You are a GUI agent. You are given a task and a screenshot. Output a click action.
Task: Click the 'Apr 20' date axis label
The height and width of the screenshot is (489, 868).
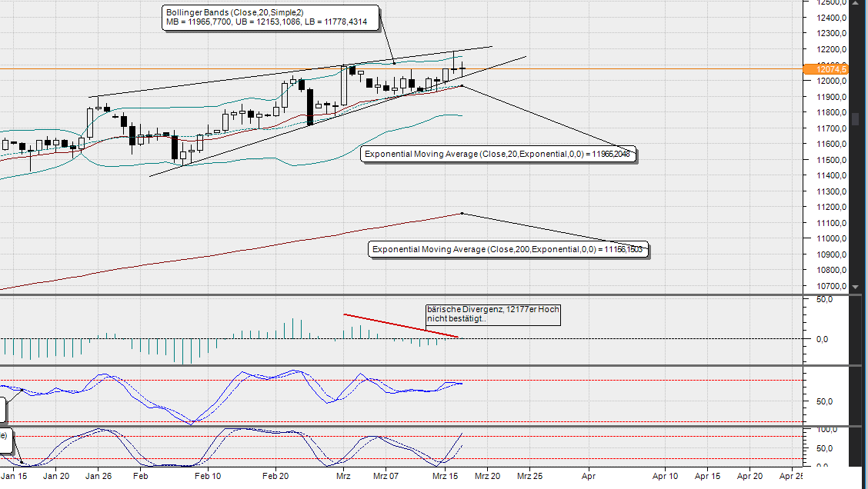(x=749, y=476)
